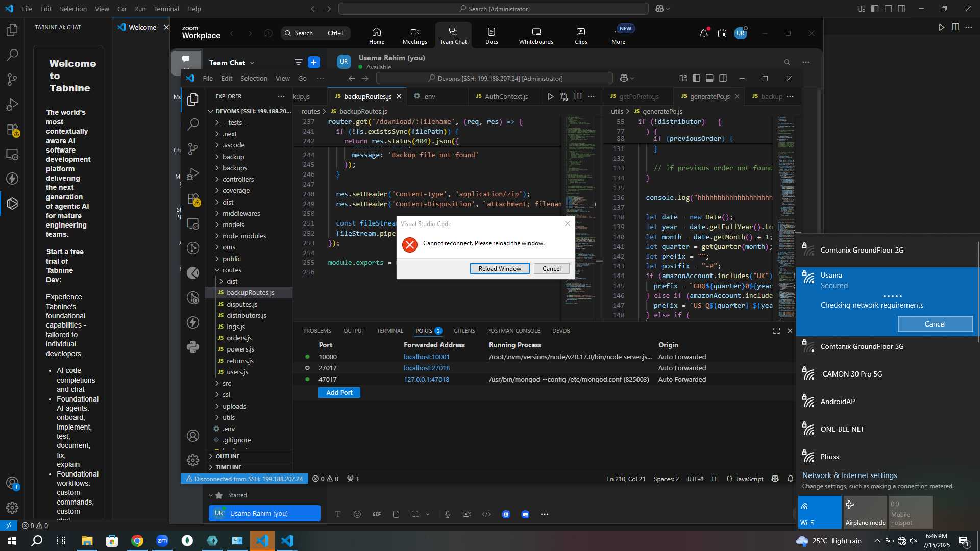Screen dimensions: 980x551
Task: Open Zoom Meetings tab
Action: pyautogui.click(x=414, y=36)
